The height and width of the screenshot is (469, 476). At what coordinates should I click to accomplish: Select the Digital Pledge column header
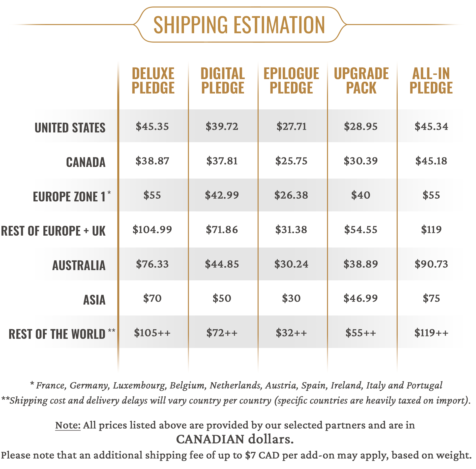223,81
